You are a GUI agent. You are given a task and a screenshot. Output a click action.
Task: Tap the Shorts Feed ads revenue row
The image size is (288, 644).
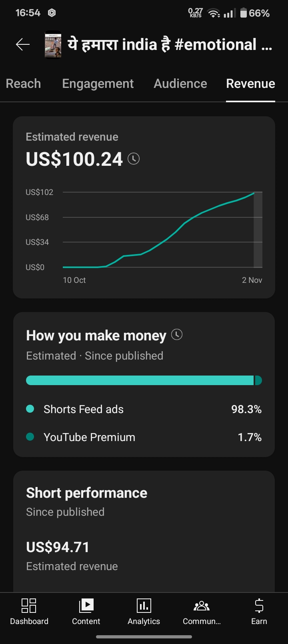(x=144, y=409)
